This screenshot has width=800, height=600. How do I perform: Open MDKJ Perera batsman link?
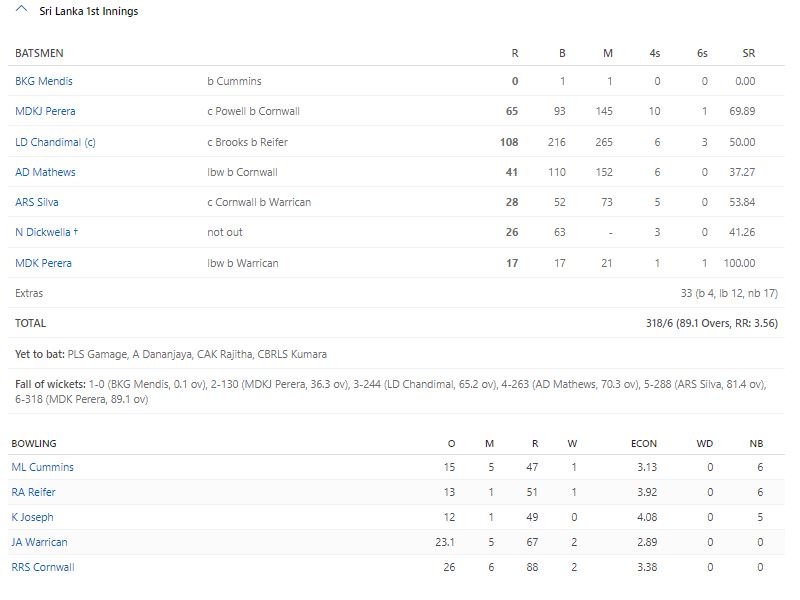pos(45,111)
